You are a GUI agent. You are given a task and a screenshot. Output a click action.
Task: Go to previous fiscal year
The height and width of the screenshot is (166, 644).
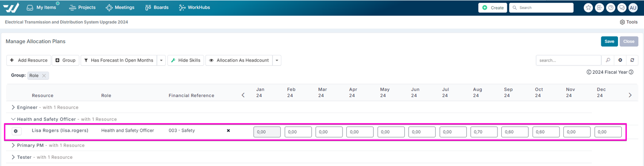589,72
